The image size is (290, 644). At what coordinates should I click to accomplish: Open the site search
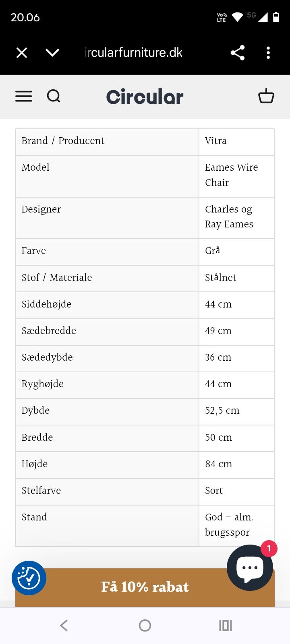54,96
